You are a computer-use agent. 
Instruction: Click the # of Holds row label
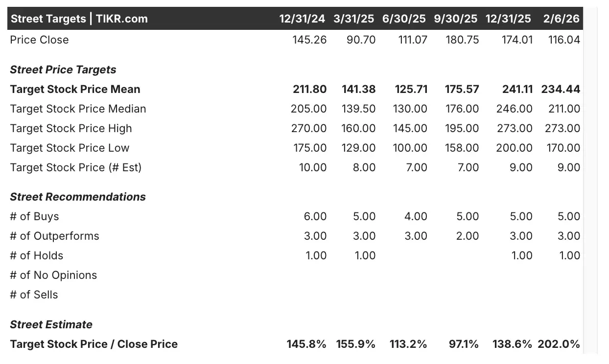[x=36, y=255]
